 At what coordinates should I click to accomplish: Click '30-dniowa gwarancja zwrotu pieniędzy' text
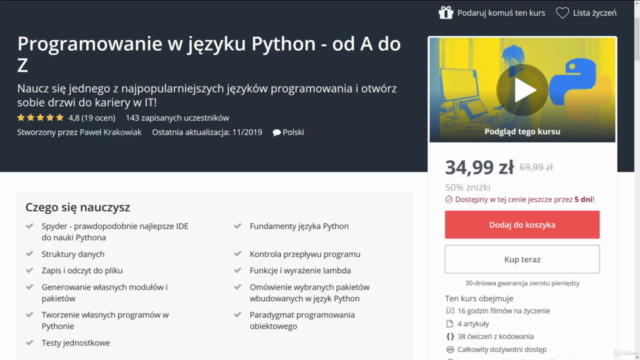click(522, 283)
